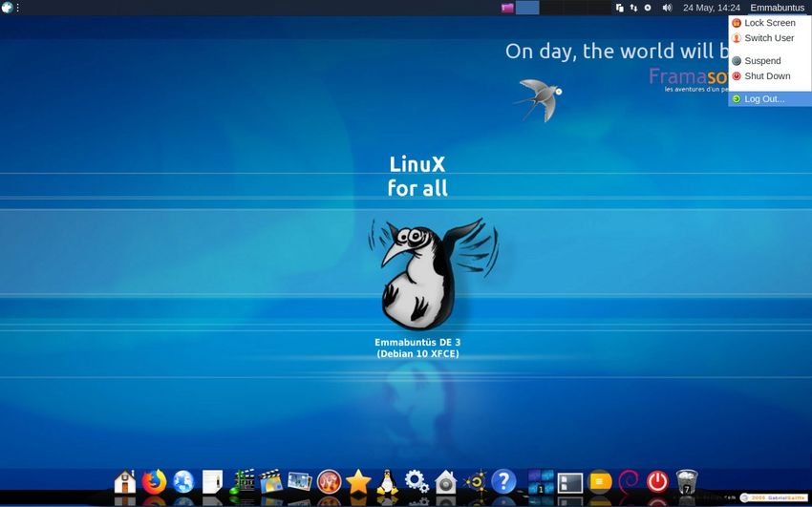Click the panel handle dots beside menu icon
812x507 pixels.
click(19, 8)
